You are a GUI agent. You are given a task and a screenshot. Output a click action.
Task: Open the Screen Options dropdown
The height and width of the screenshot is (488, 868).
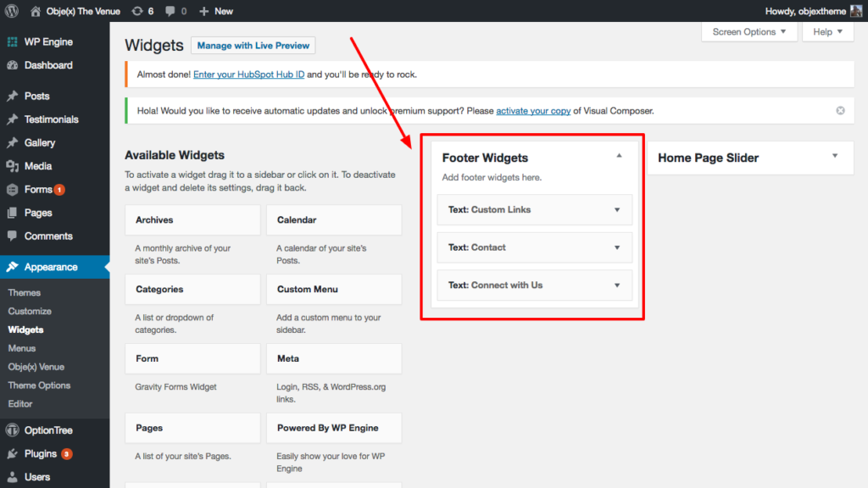pyautogui.click(x=749, y=32)
